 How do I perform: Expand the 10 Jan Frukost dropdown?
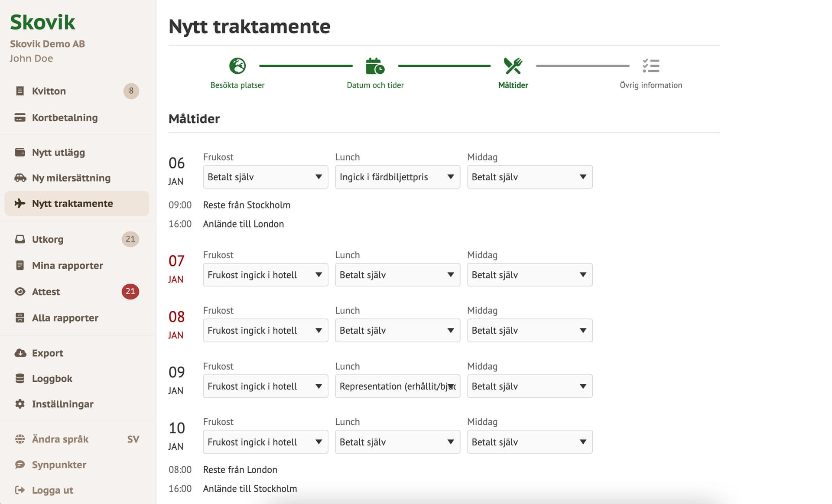266,442
